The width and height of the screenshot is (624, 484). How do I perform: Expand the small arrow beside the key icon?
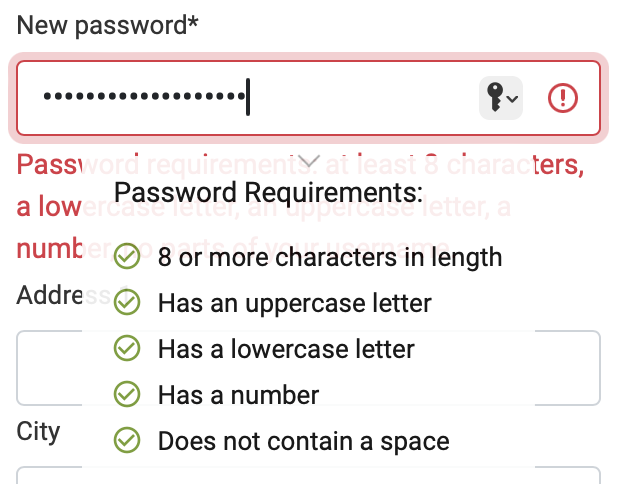[x=513, y=99]
